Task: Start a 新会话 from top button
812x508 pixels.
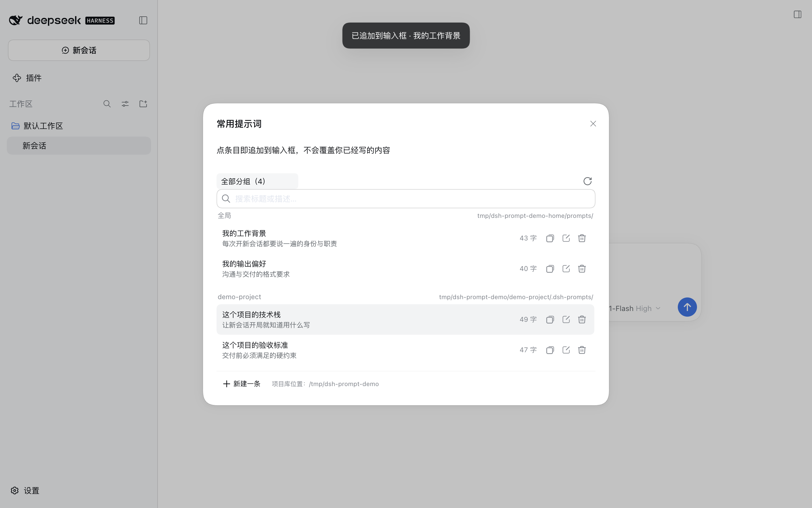Action: click(79, 51)
